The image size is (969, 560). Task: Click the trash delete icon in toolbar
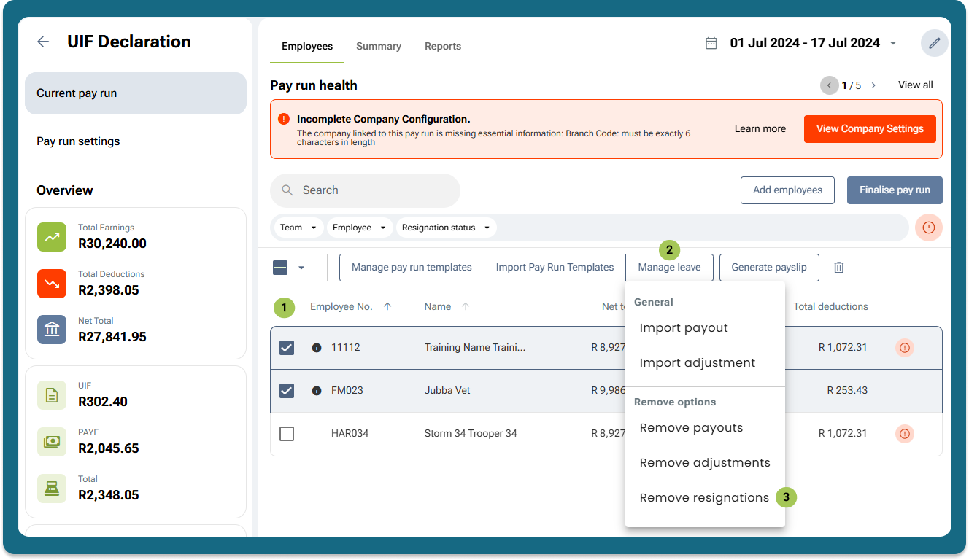pyautogui.click(x=838, y=268)
